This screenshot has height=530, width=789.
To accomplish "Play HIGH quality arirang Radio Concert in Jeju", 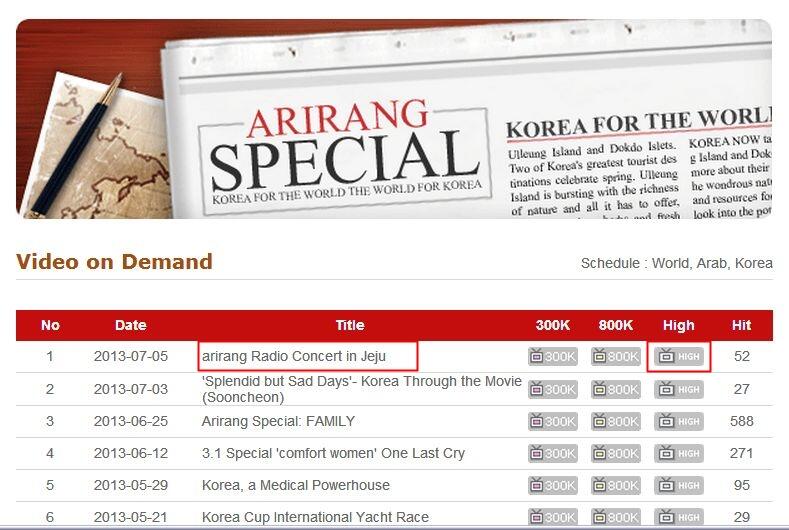I will [678, 356].
